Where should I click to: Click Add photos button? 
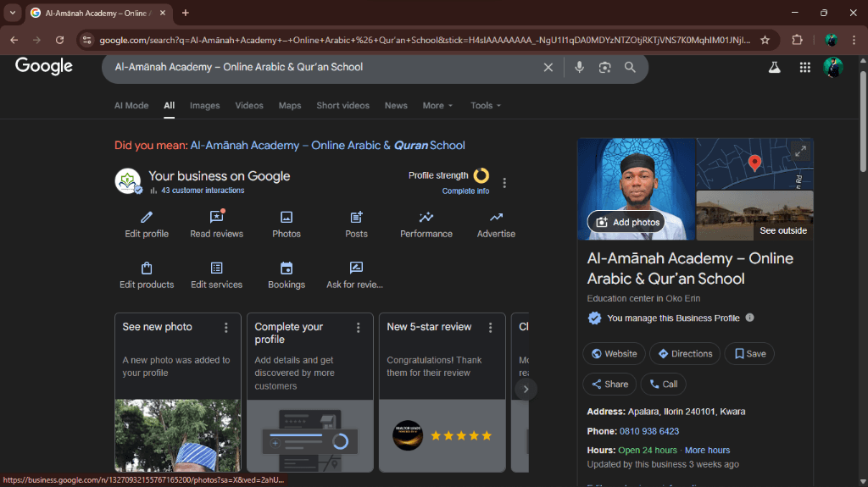(626, 222)
